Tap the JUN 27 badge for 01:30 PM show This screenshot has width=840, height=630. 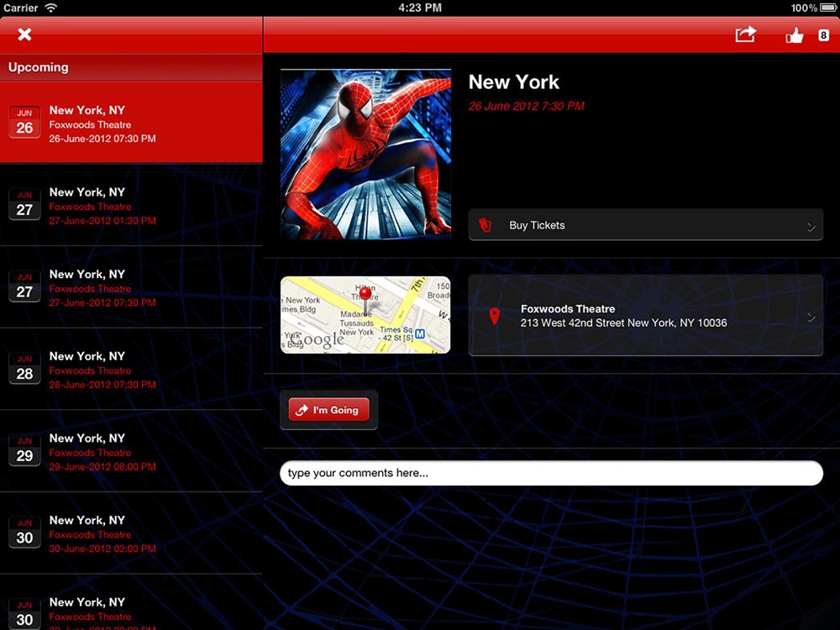24,204
